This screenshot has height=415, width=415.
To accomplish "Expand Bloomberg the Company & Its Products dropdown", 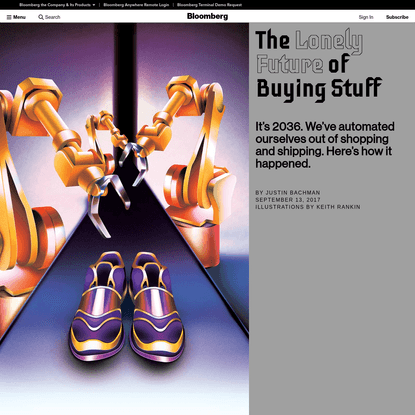I will (x=57, y=5).
